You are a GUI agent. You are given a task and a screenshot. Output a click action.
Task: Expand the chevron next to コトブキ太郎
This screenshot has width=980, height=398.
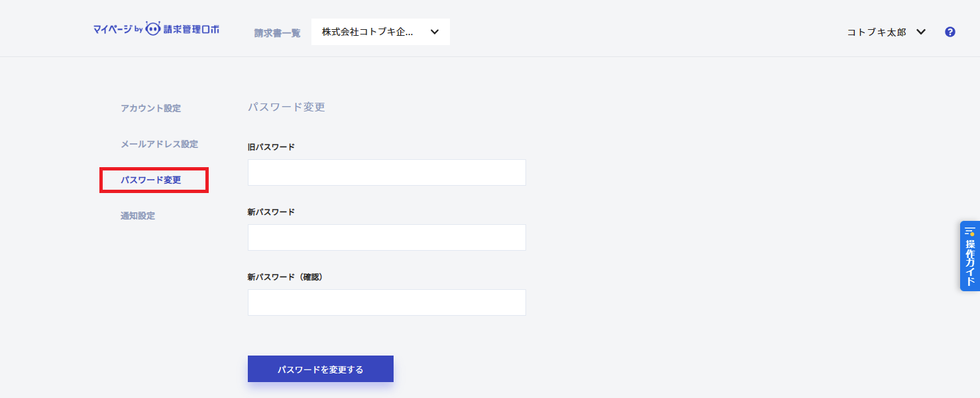920,32
